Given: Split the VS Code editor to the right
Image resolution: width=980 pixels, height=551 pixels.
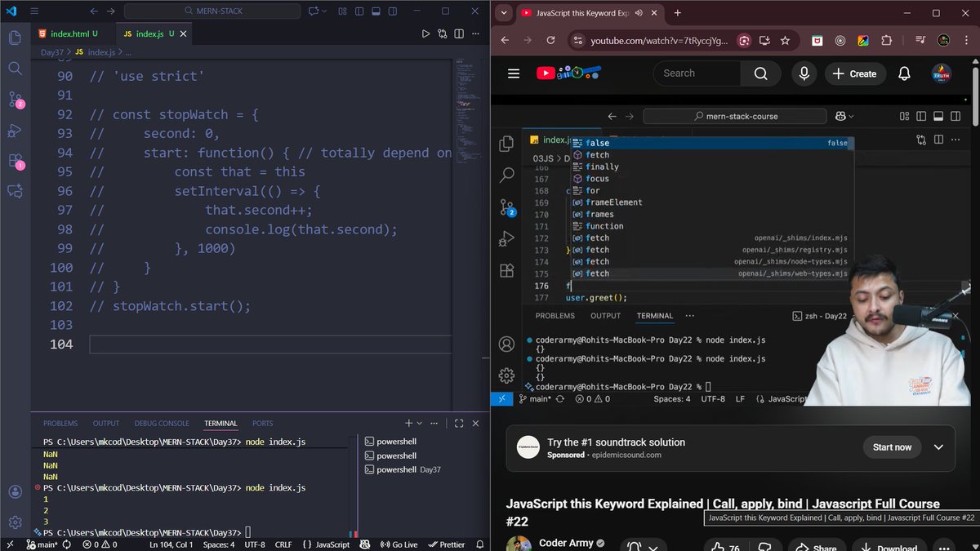Looking at the screenshot, I should [459, 33].
